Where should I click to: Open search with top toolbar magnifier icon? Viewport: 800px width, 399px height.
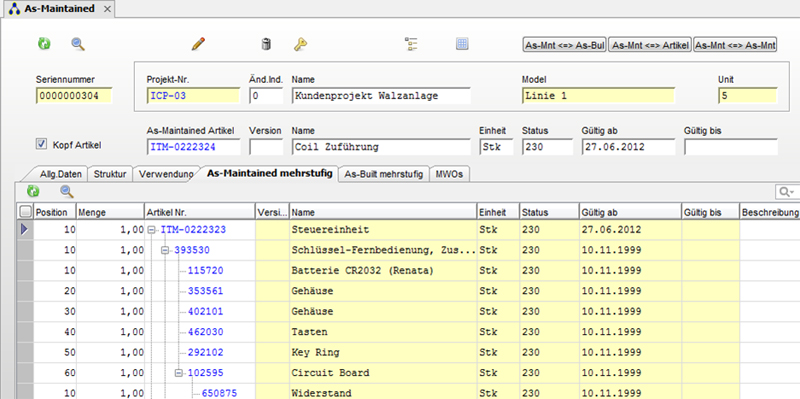click(78, 44)
